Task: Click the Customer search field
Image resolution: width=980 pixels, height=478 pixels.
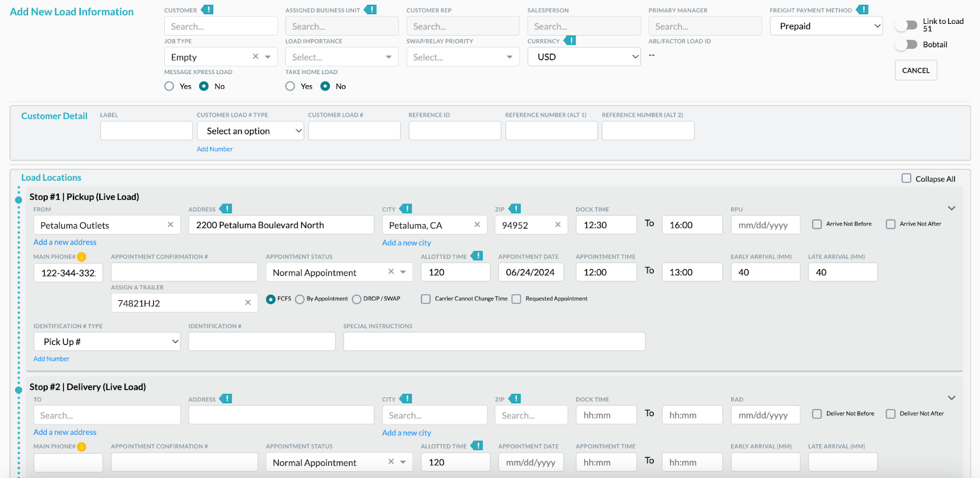Action: [221, 26]
